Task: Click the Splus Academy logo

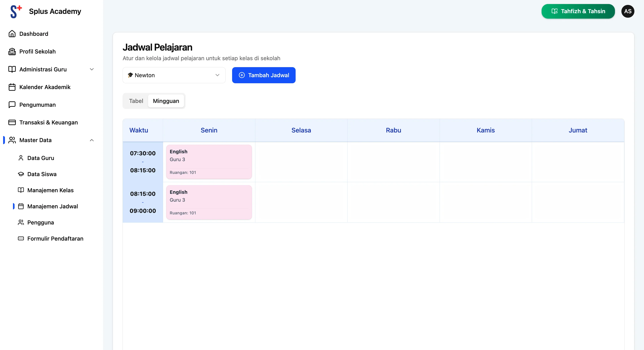Action: [x=45, y=11]
